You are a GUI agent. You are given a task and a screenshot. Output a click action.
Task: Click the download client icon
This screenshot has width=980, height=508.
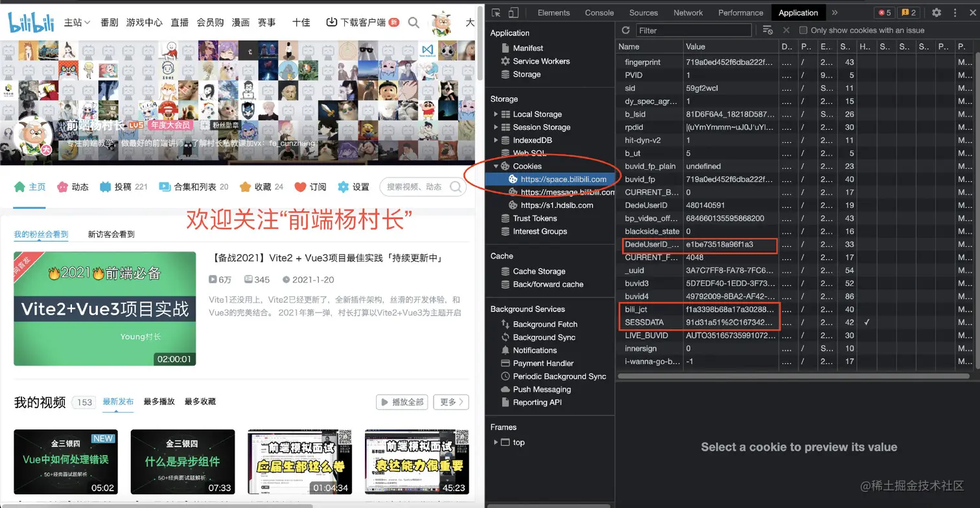tap(331, 22)
